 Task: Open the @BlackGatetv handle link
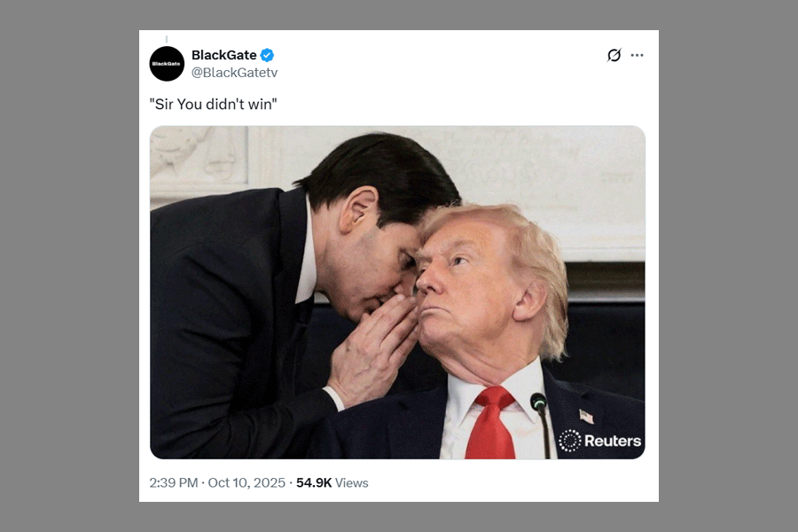pos(235,73)
